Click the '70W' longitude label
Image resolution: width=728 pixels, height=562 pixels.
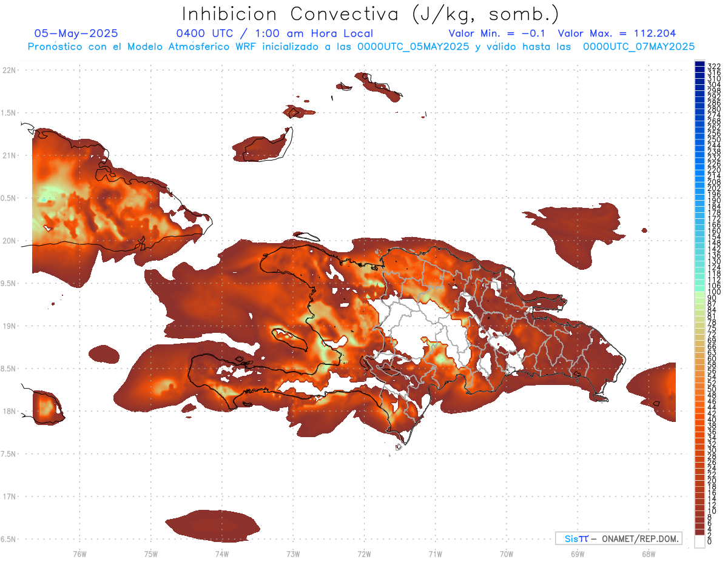point(506,554)
